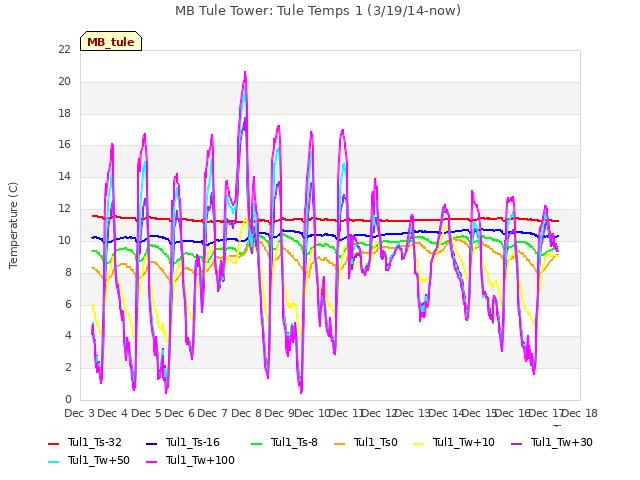Select the Tul1_Tw+50 legend label
Image resolution: width=640 pixels, height=480 pixels.
(99, 460)
